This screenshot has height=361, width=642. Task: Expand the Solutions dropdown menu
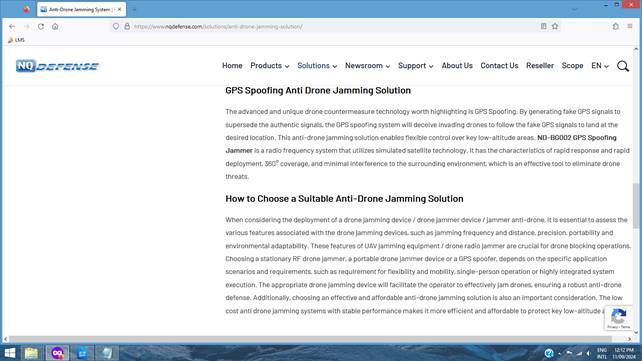point(317,65)
